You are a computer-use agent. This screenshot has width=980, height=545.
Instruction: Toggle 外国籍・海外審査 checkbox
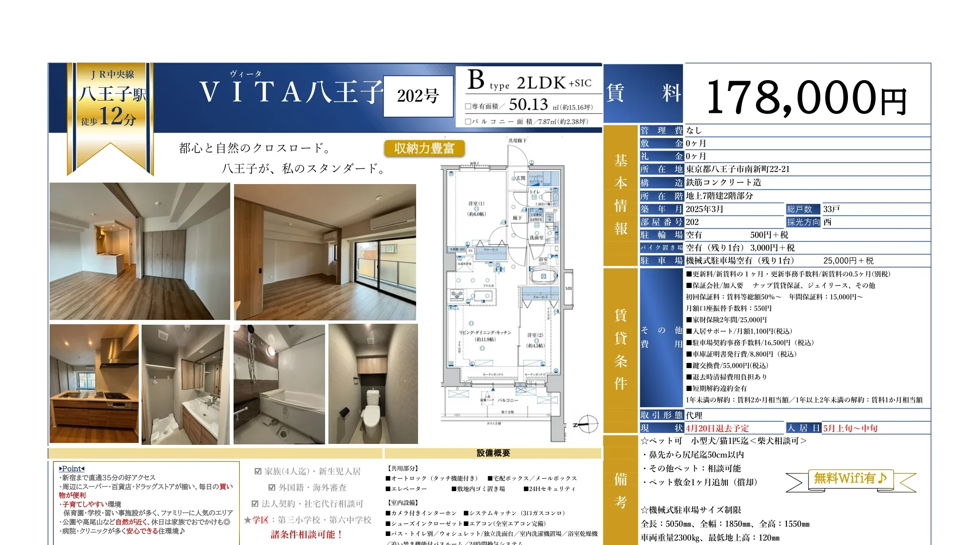[272, 488]
